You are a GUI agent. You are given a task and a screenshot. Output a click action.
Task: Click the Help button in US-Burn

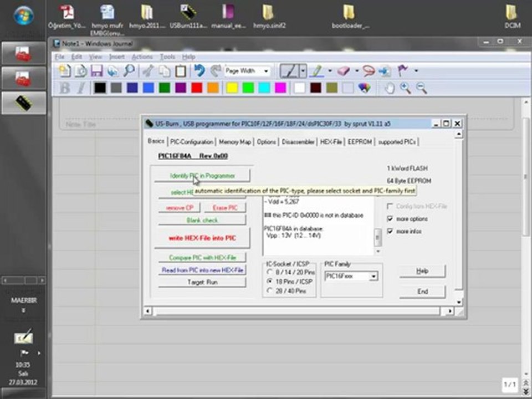point(422,271)
